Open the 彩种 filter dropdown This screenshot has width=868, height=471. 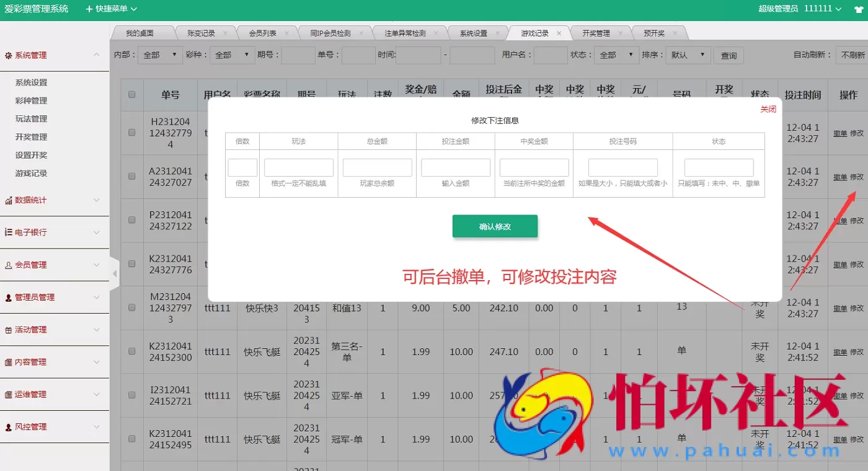(x=232, y=55)
